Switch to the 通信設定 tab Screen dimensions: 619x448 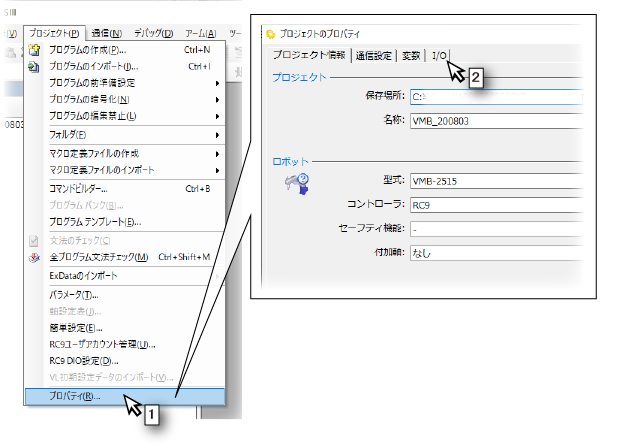point(371,55)
